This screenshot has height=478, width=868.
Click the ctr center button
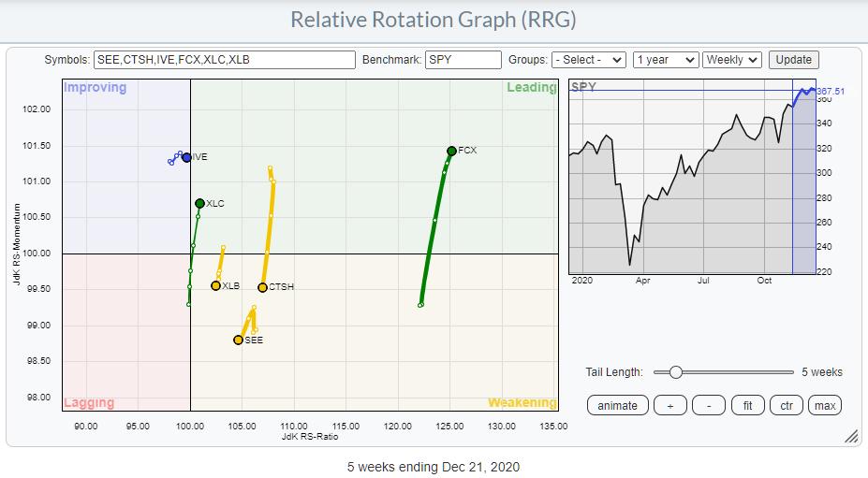point(787,405)
